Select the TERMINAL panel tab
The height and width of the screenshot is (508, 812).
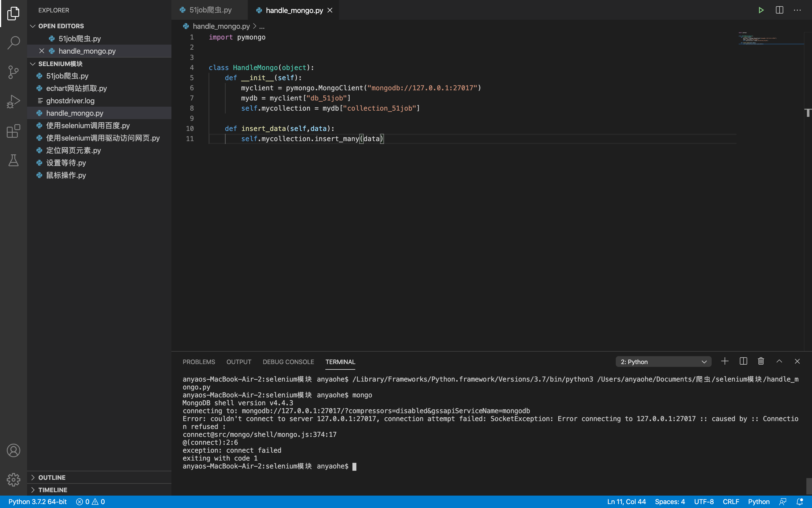click(x=340, y=362)
